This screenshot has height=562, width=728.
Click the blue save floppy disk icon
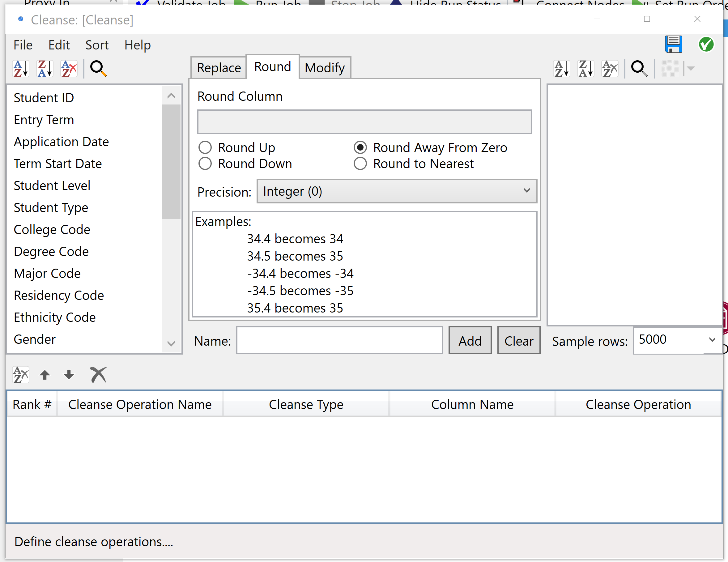(673, 44)
